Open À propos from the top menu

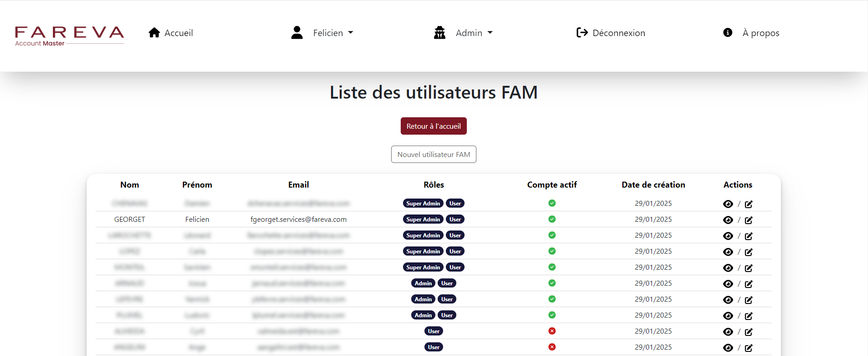click(x=760, y=32)
